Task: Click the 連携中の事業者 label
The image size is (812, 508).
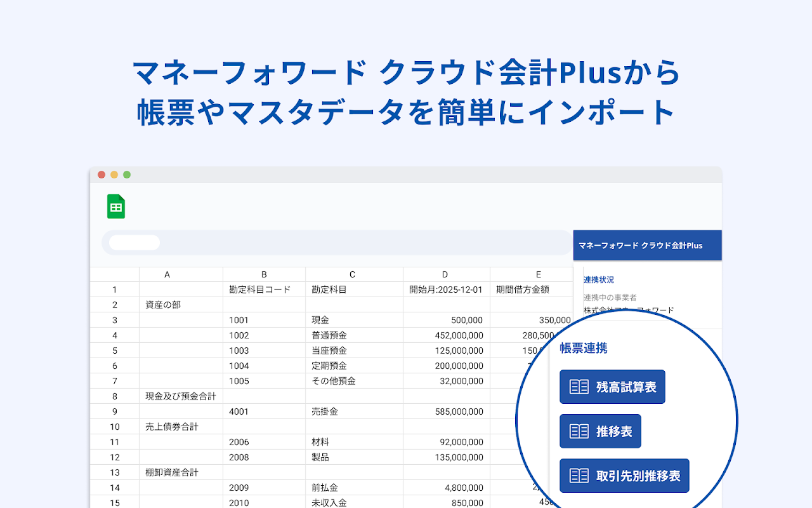Action: [x=610, y=297]
